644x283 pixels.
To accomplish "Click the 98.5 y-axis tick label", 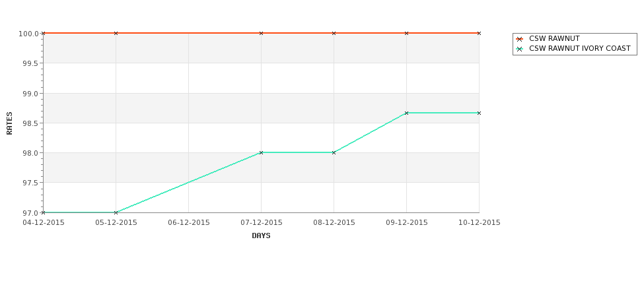I will (x=31, y=123).
